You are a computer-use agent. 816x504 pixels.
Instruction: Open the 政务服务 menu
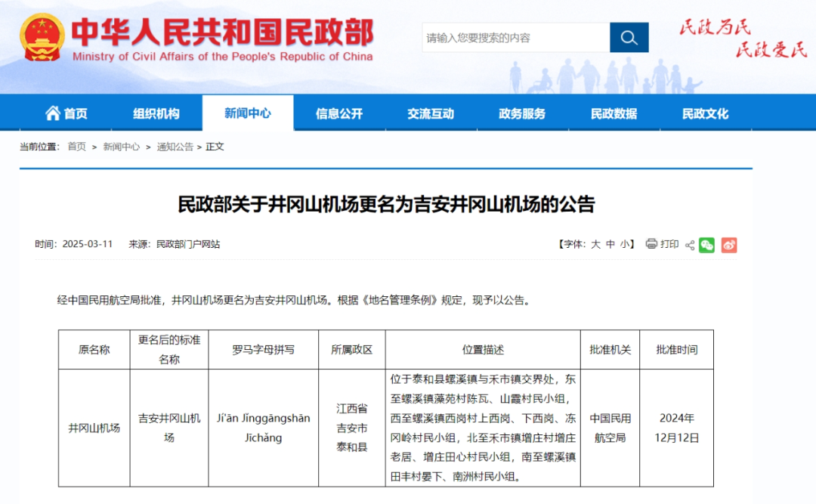pos(523,113)
